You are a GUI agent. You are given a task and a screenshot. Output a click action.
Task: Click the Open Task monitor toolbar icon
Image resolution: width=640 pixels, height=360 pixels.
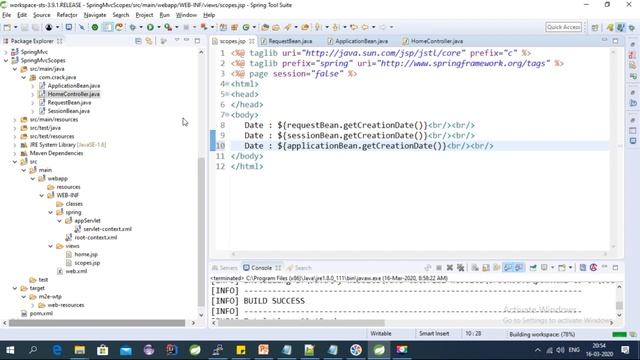click(x=69, y=27)
